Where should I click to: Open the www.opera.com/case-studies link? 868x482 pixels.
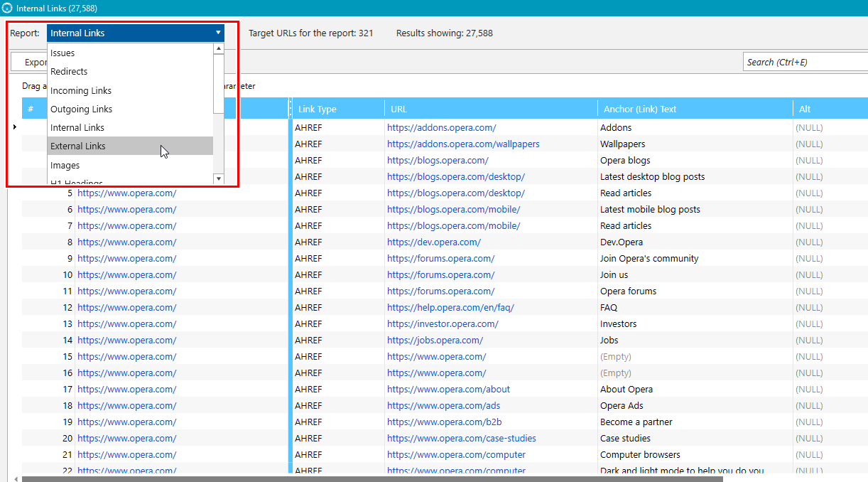point(462,438)
